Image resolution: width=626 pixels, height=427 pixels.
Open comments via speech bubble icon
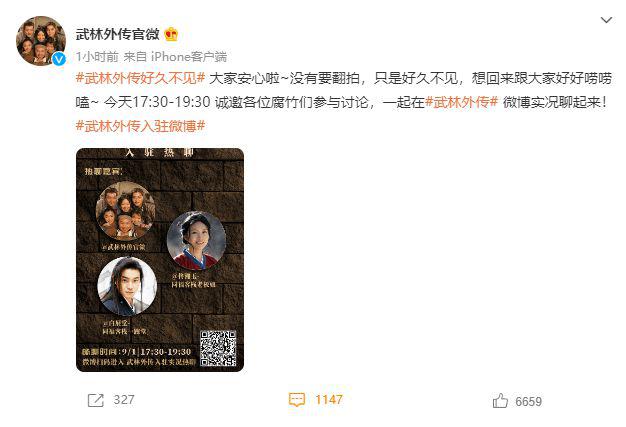click(297, 400)
